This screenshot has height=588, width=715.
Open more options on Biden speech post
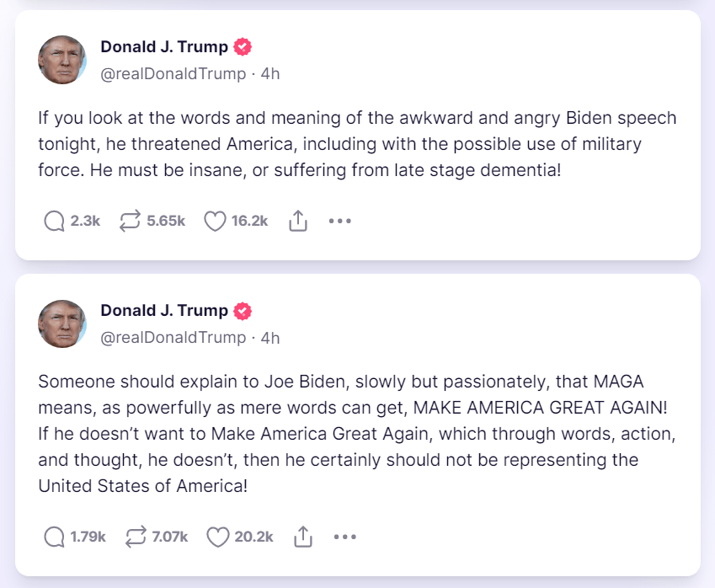pyautogui.click(x=339, y=222)
